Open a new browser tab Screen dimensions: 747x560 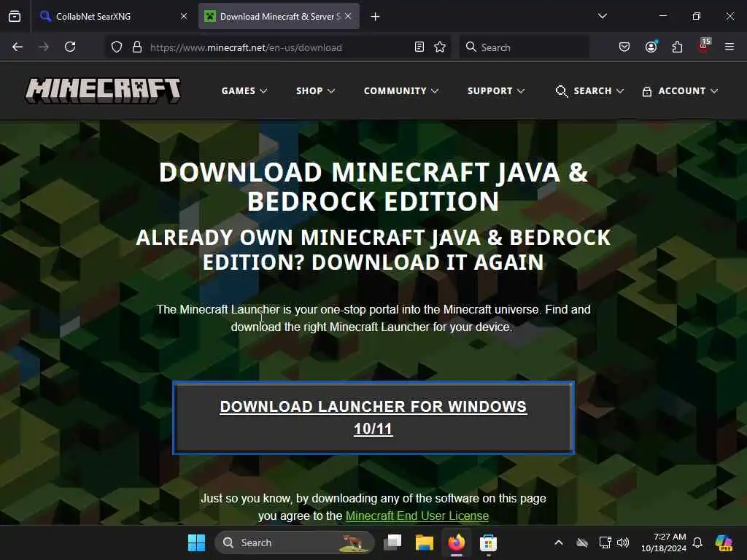click(376, 17)
